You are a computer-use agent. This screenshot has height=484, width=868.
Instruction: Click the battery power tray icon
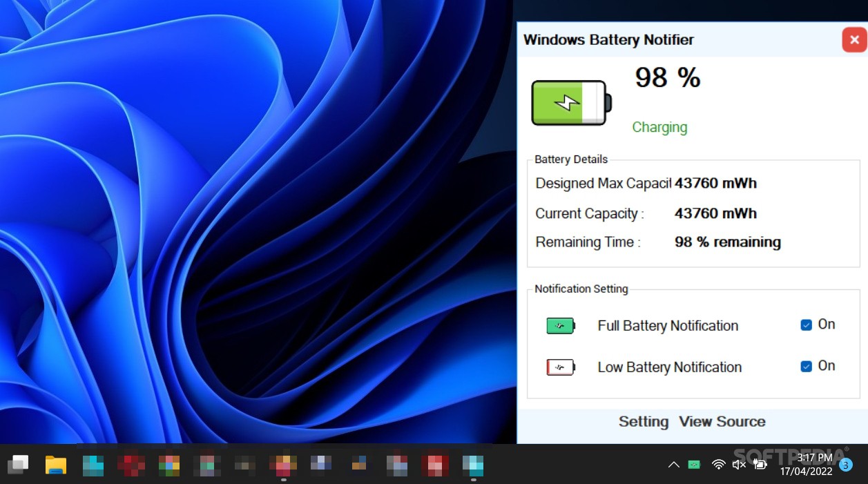tap(760, 465)
